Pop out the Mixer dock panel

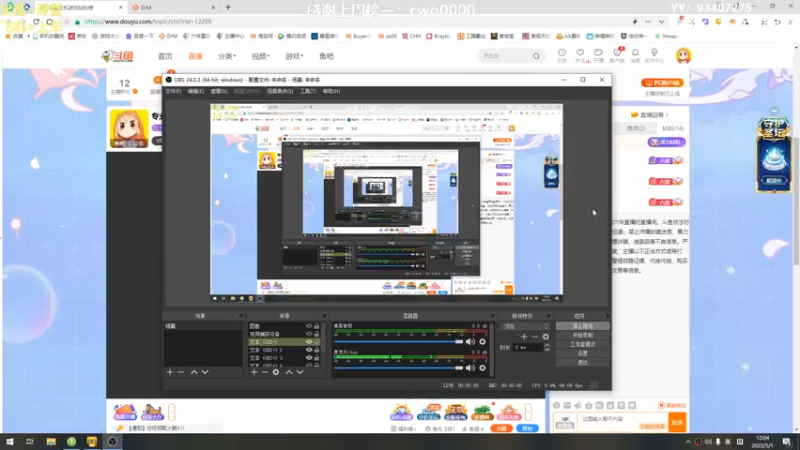(492, 316)
